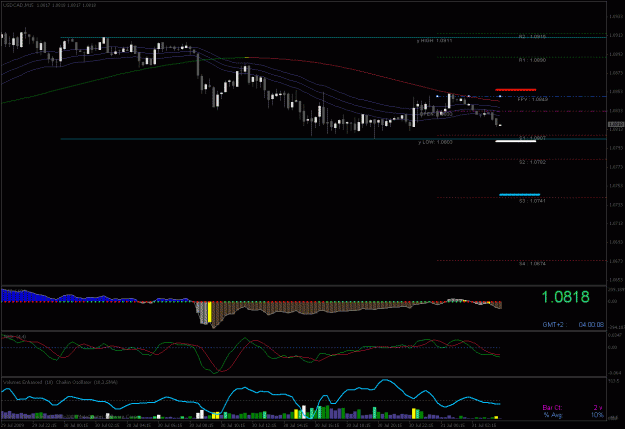Click the S2 support level label
The image size is (625, 429).
point(532,162)
